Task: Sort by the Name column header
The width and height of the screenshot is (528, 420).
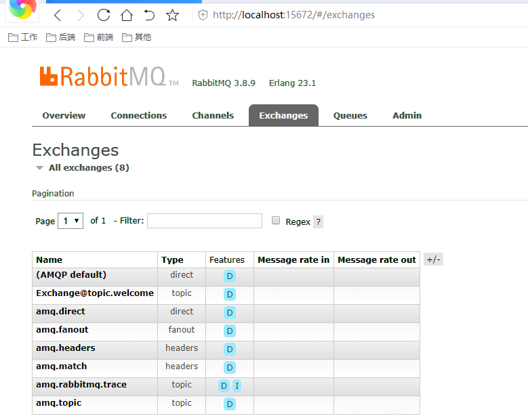Action: (x=49, y=260)
